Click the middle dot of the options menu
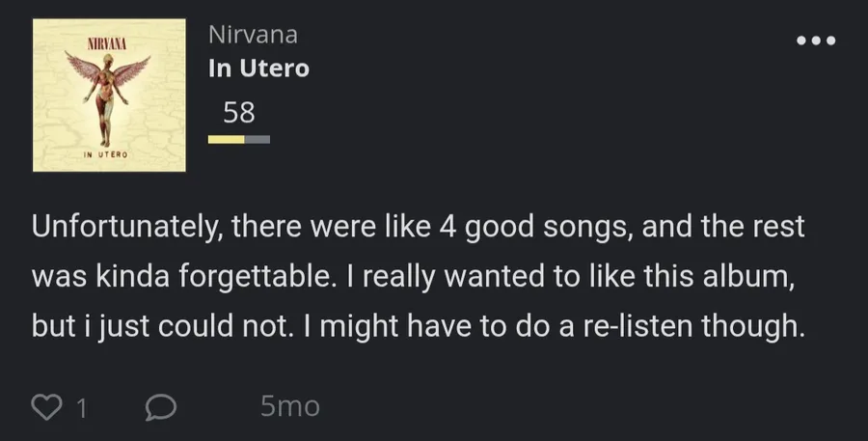 click(x=816, y=41)
